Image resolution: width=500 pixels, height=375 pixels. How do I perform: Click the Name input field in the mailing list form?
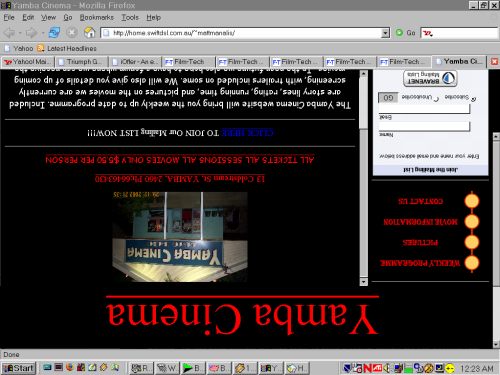(x=424, y=126)
